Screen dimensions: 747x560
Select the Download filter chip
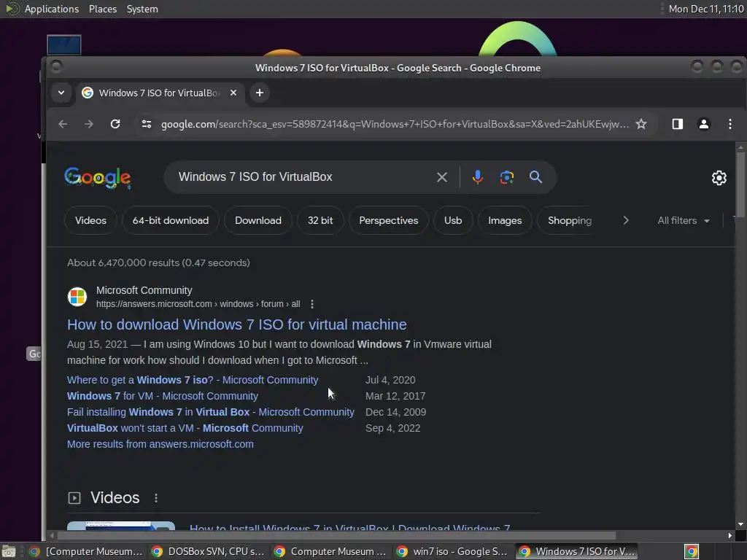[x=258, y=220]
